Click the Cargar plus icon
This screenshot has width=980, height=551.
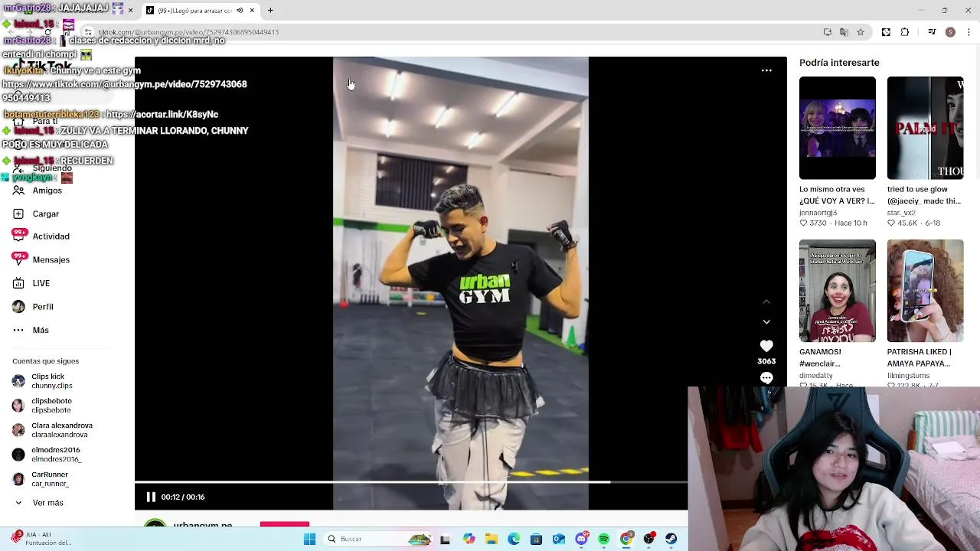coord(18,214)
